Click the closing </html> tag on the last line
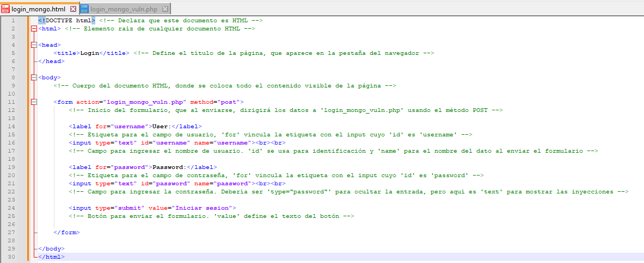Viewport: 644px width, 263px height. [x=51, y=257]
